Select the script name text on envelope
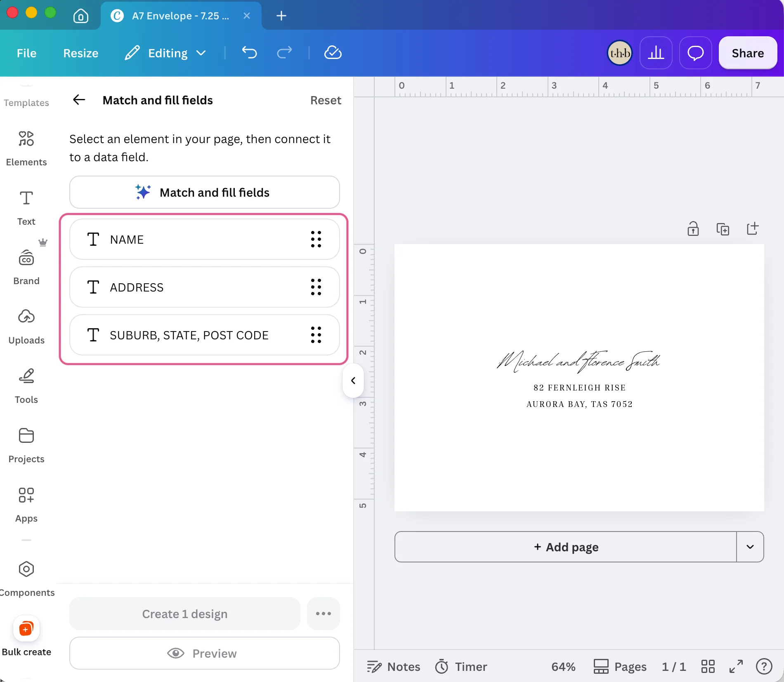 click(579, 361)
